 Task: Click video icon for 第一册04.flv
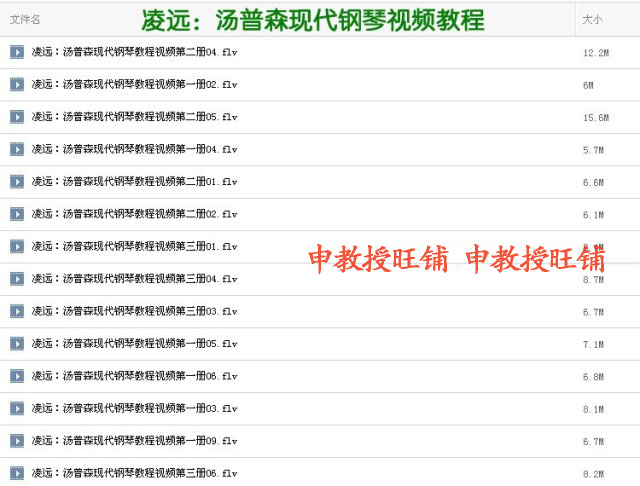point(17,149)
